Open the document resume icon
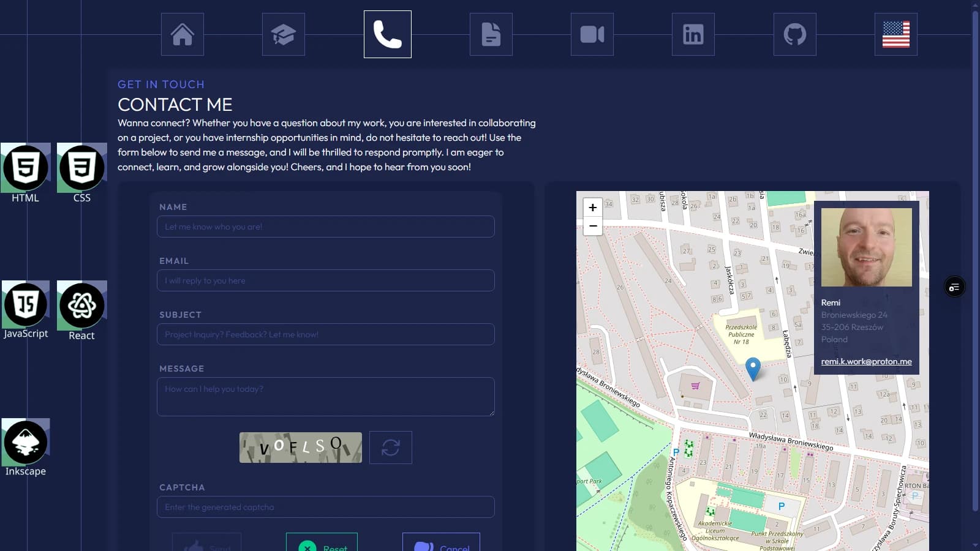980x551 pixels. pyautogui.click(x=491, y=34)
